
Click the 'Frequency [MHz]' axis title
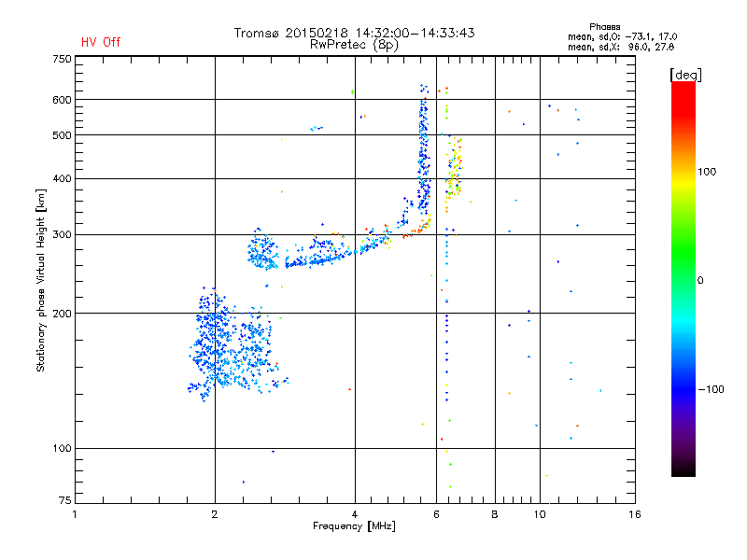pyautogui.click(x=354, y=526)
